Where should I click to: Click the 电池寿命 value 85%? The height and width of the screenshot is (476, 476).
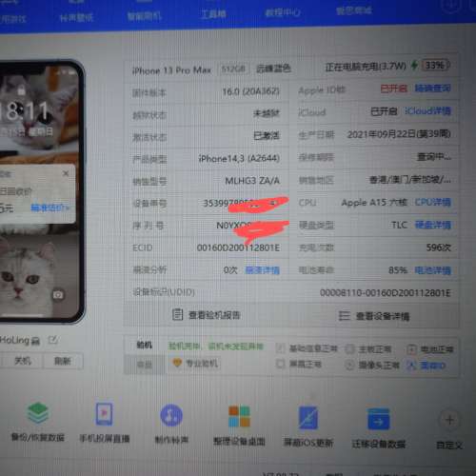[x=398, y=270]
